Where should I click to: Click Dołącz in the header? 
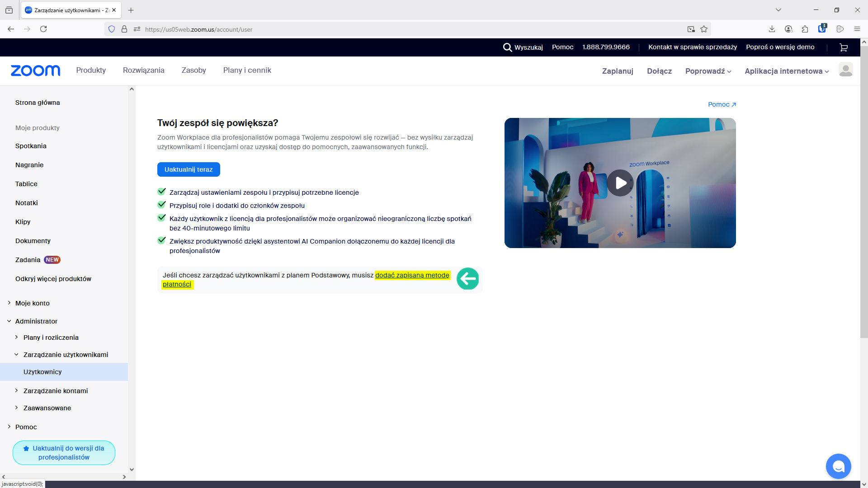click(659, 71)
